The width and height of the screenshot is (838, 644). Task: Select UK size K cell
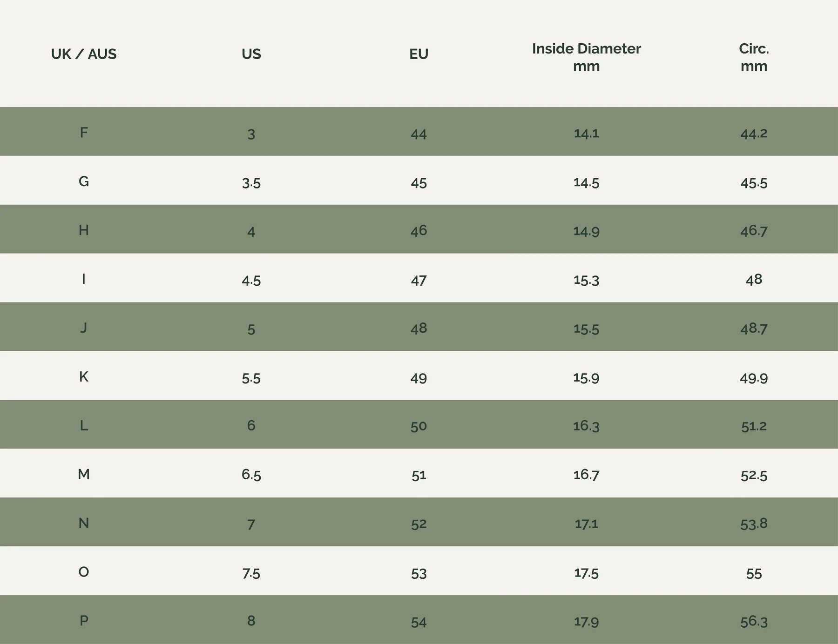[84, 376]
